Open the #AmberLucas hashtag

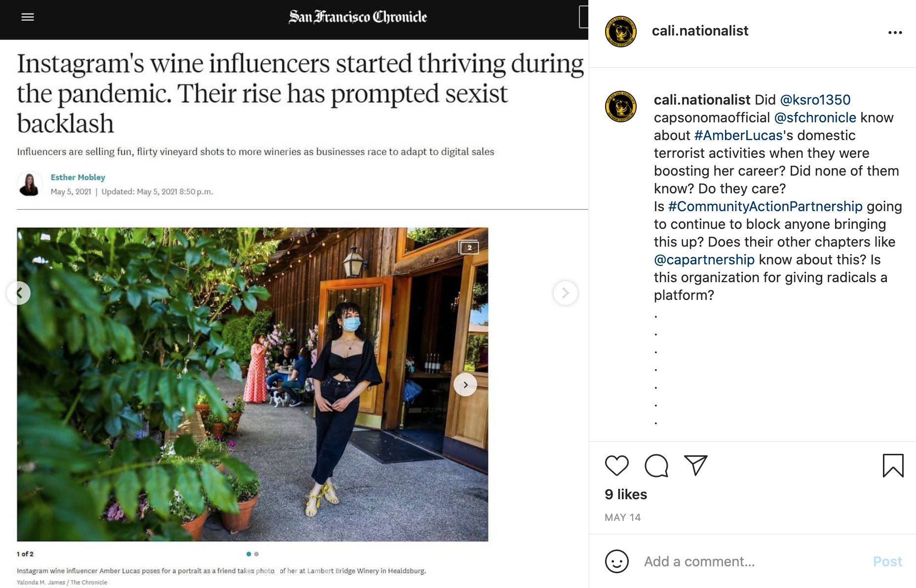738,136
